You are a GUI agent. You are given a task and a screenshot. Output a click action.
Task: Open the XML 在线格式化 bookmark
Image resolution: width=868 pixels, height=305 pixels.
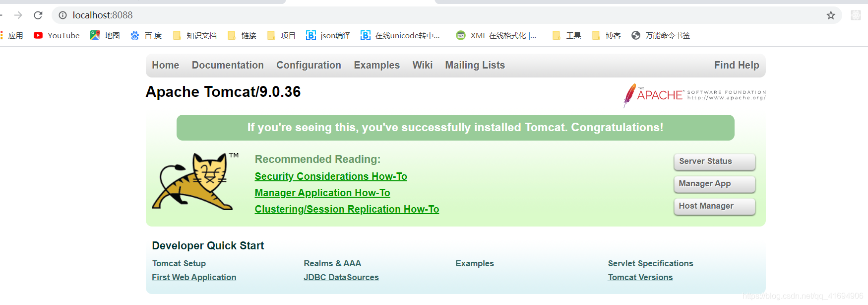coord(496,35)
